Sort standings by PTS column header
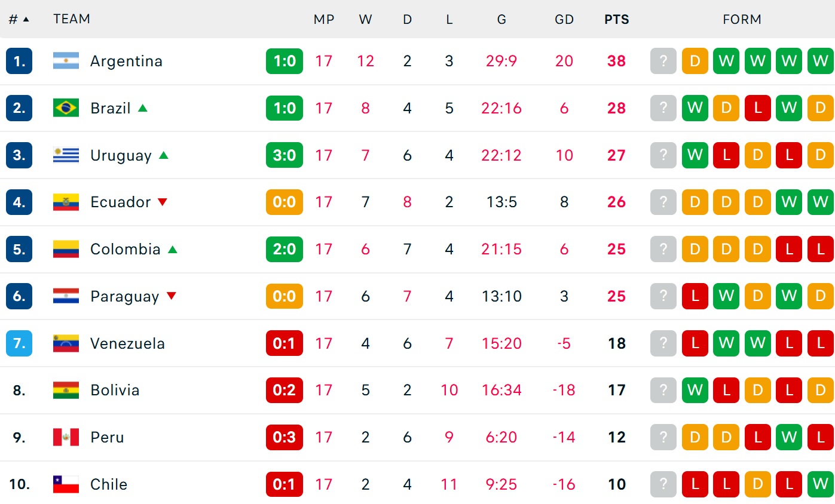The width and height of the screenshot is (835, 504). pyautogui.click(x=617, y=19)
